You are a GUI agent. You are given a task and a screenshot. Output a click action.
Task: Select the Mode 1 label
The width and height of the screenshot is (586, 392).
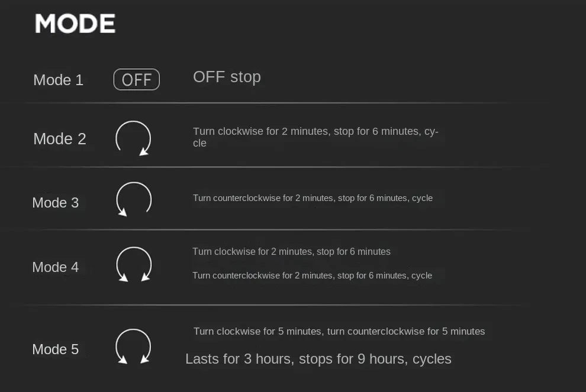pyautogui.click(x=58, y=80)
